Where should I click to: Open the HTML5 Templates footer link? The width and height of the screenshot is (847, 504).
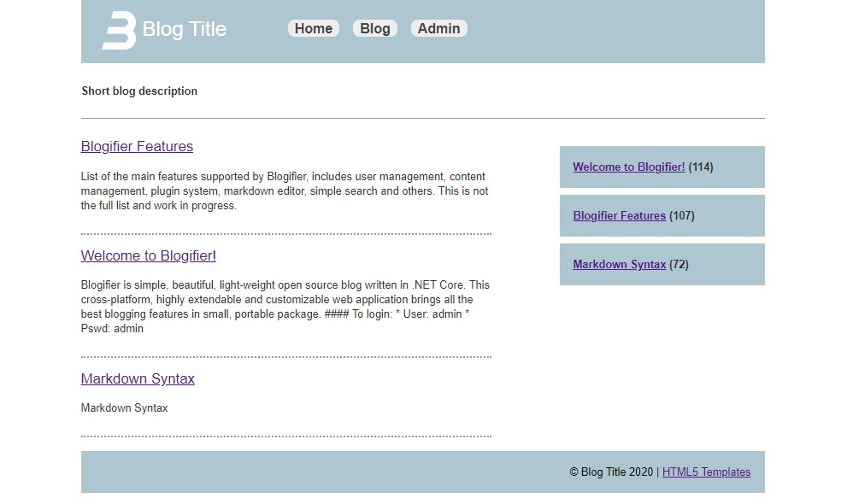click(x=706, y=472)
